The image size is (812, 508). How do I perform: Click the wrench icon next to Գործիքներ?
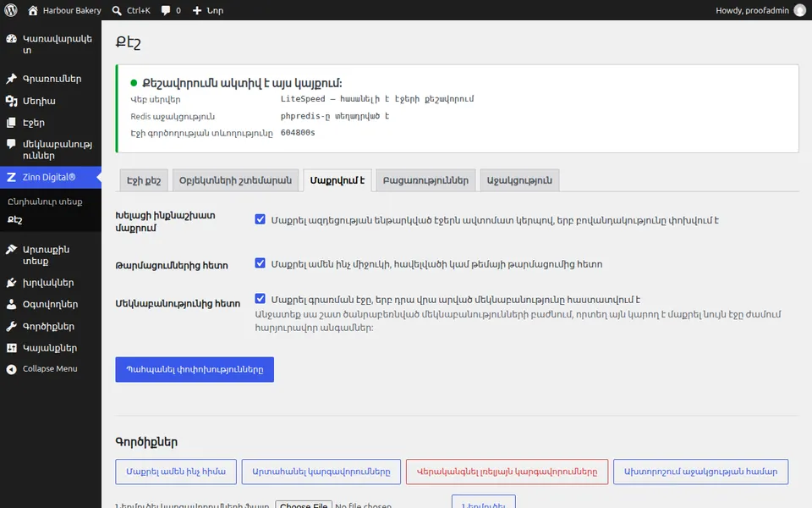[x=11, y=327]
